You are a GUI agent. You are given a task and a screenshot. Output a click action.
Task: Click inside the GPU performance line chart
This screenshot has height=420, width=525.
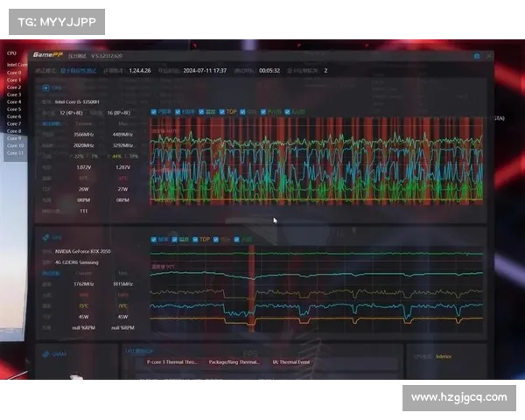315,289
